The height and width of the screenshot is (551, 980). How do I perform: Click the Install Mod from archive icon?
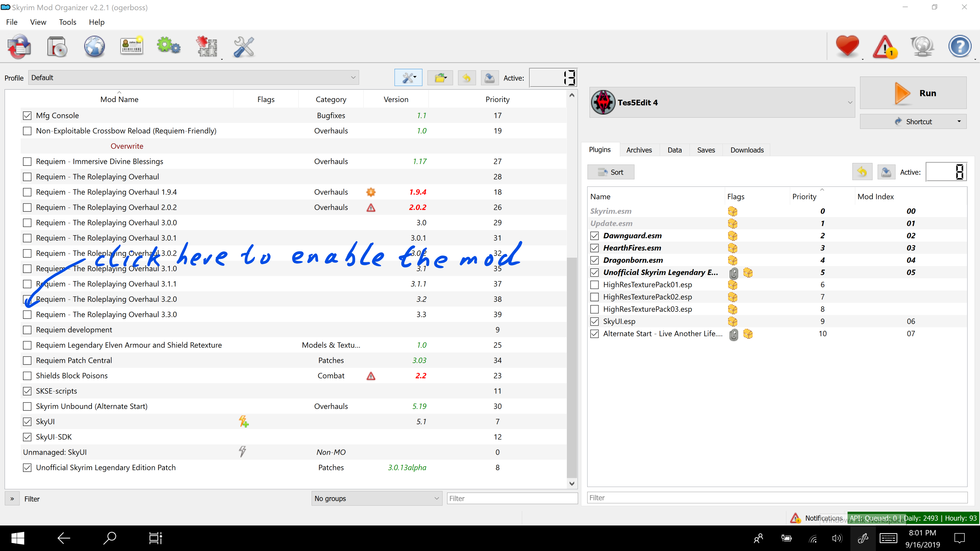pos(19,46)
